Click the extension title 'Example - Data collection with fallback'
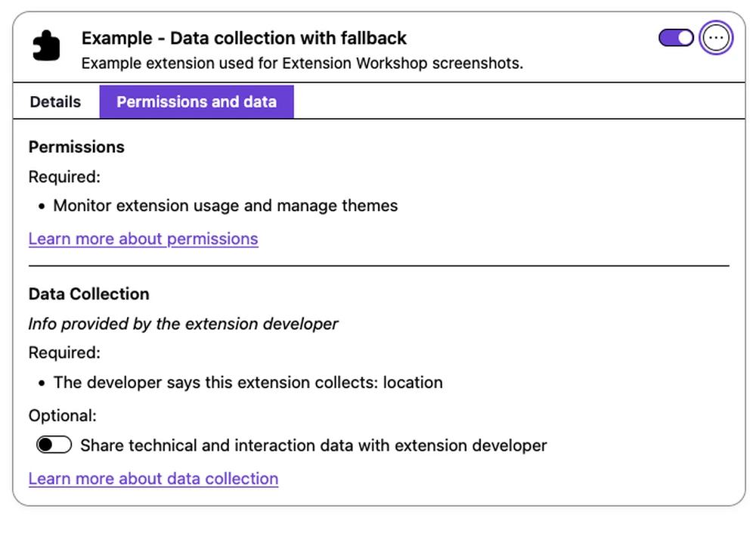This screenshot has height=534, width=756. (244, 38)
